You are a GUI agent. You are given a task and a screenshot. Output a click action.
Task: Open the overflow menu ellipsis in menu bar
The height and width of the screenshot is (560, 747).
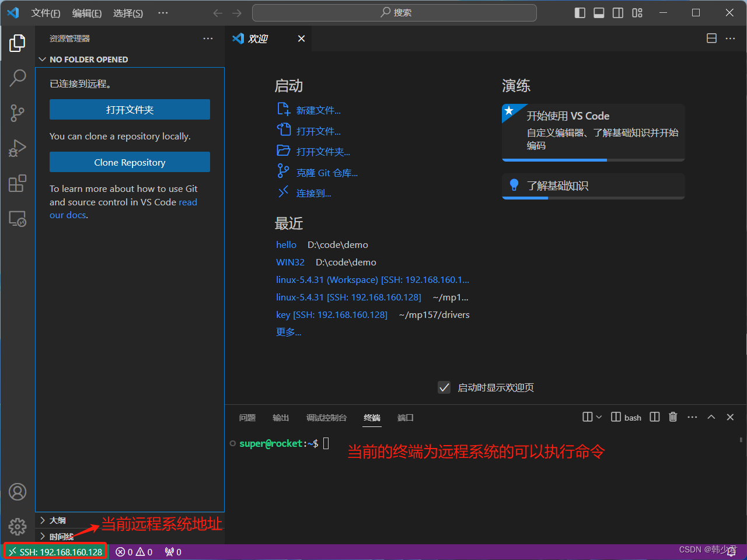[163, 13]
